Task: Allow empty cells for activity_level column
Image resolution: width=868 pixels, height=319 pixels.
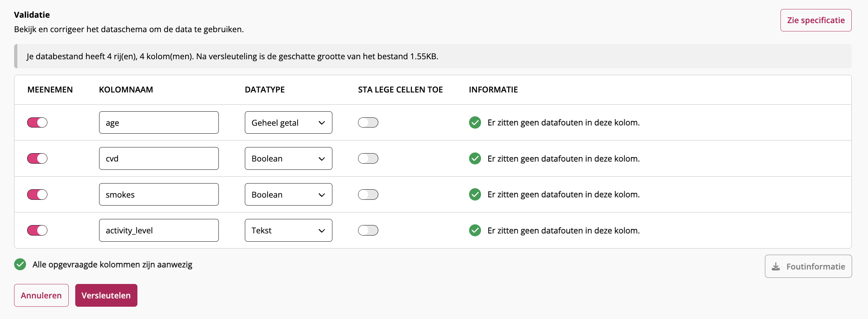Action: pyautogui.click(x=368, y=230)
